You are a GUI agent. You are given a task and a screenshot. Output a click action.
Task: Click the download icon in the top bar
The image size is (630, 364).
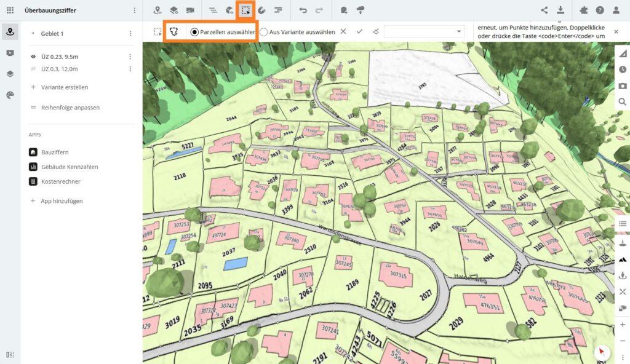click(560, 10)
